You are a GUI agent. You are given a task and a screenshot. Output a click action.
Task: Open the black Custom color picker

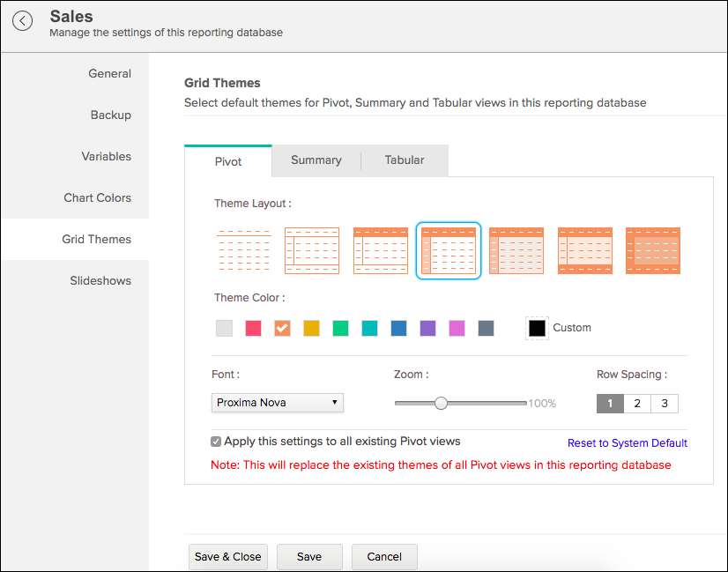tap(537, 328)
